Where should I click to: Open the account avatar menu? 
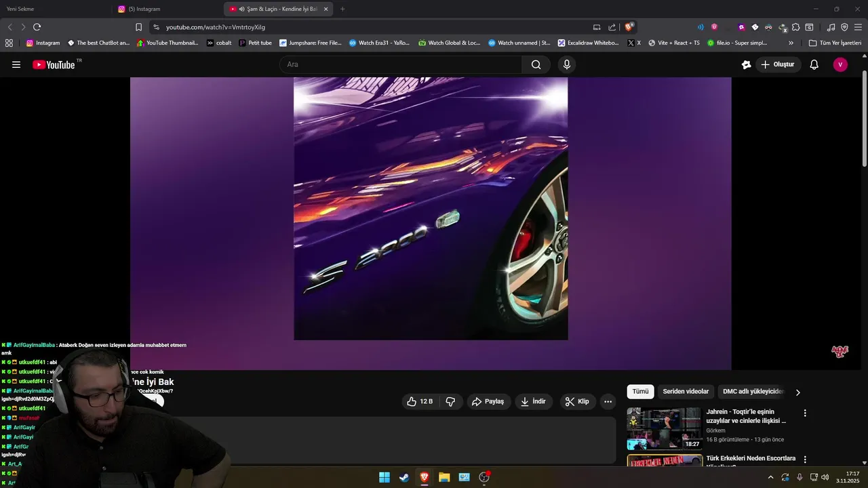point(840,64)
